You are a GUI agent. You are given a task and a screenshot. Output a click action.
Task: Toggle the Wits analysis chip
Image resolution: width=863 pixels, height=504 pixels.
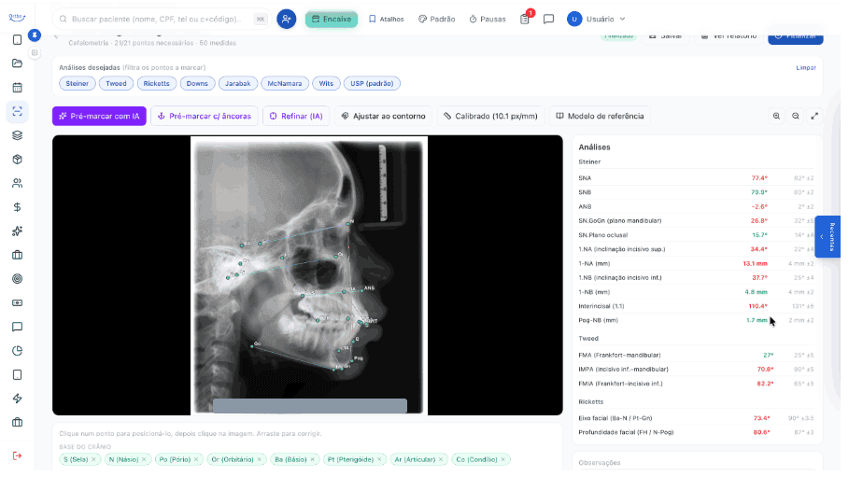(x=326, y=84)
